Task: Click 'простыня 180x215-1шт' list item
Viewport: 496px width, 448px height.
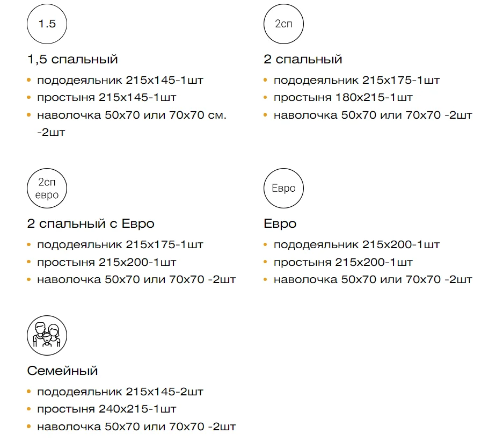Action: tap(343, 98)
